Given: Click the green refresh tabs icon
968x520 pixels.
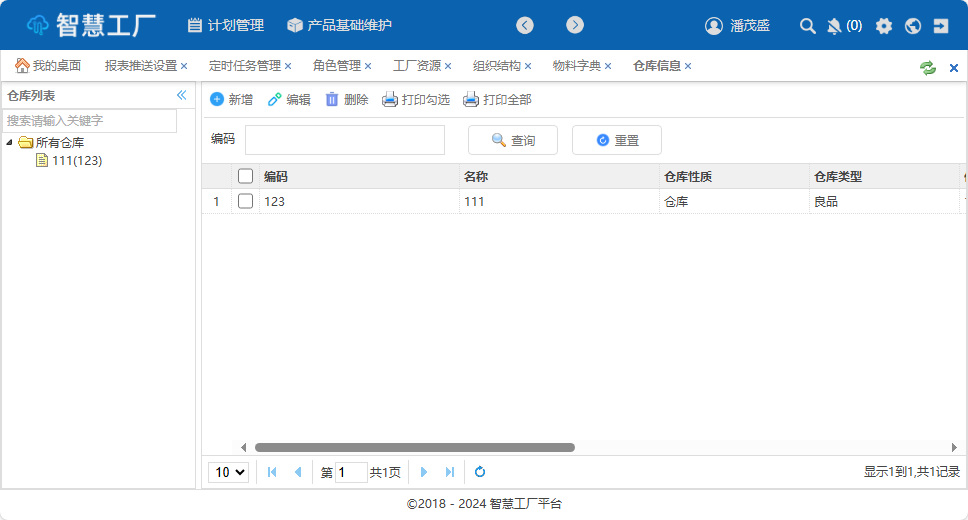Looking at the screenshot, I should pos(928,67).
